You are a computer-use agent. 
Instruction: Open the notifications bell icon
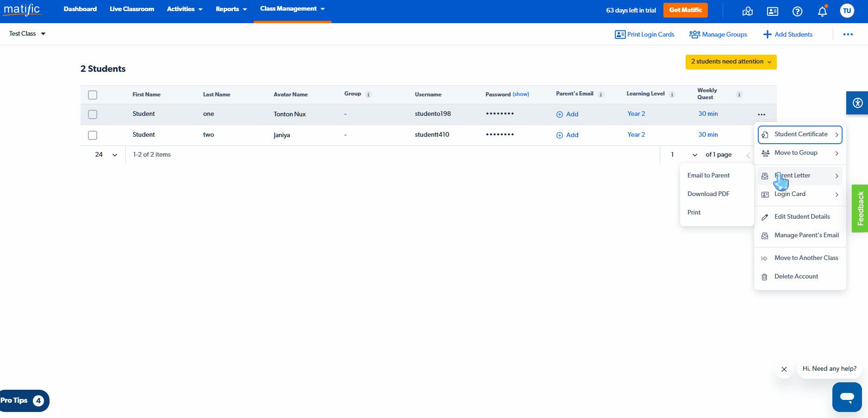click(x=822, y=12)
